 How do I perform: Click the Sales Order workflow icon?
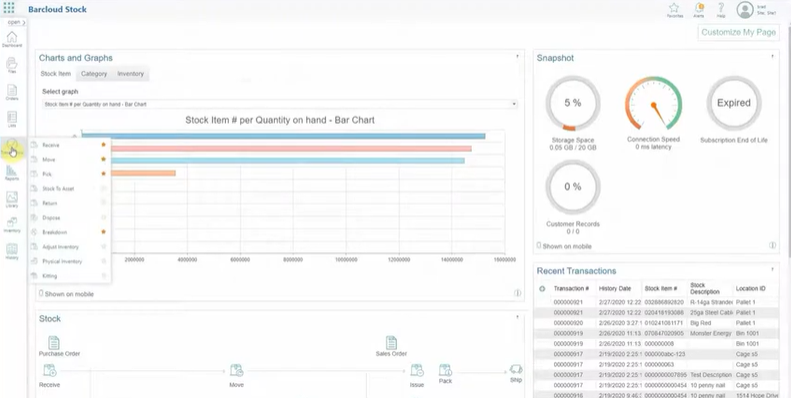coord(391,343)
